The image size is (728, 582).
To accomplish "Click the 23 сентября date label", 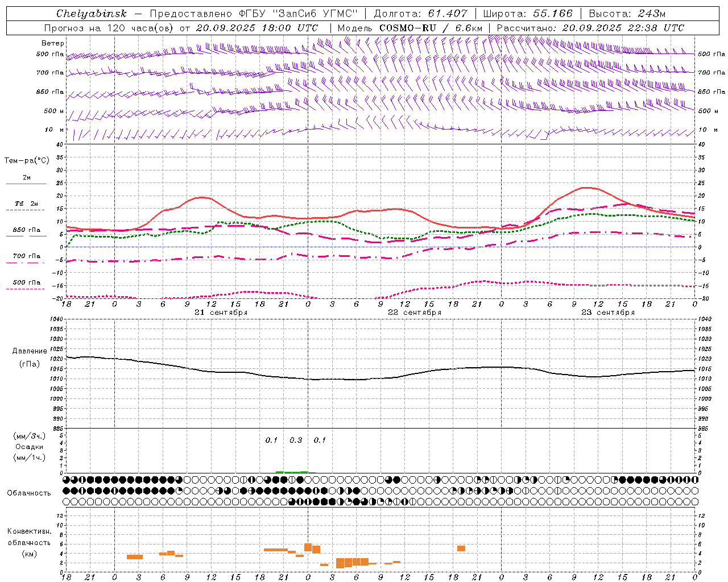I will [x=608, y=313].
